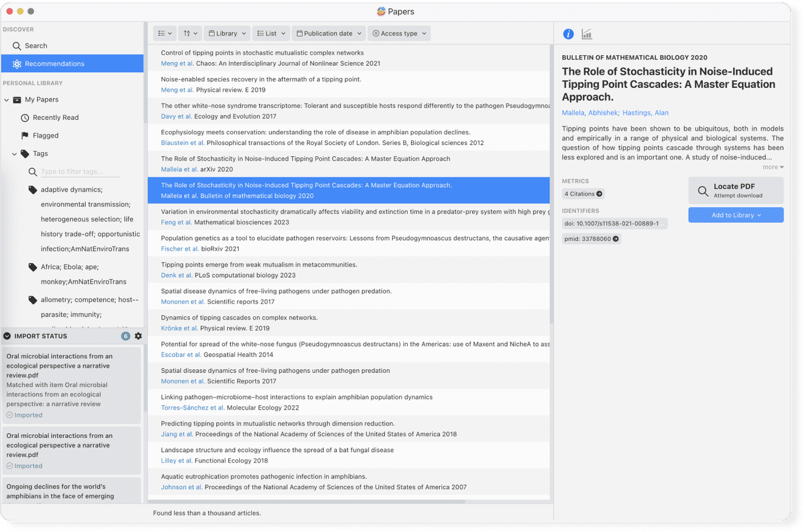Select the Info icon above the paper details

pyautogui.click(x=568, y=34)
